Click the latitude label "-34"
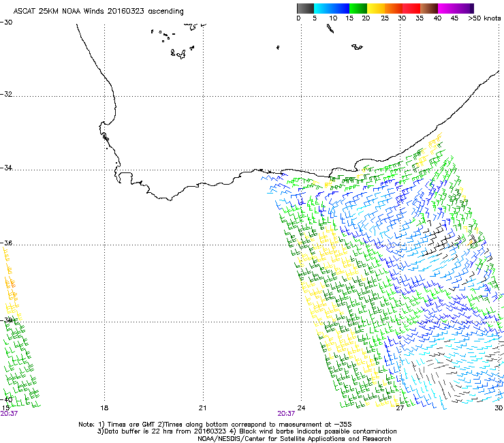Viewport: 504px width, 443px height. pos(6,168)
